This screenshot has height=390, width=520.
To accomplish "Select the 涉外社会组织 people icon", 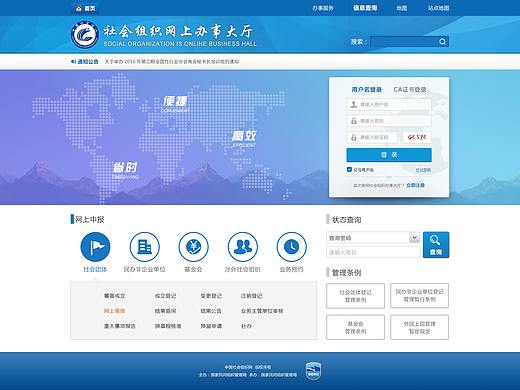I will (x=243, y=247).
